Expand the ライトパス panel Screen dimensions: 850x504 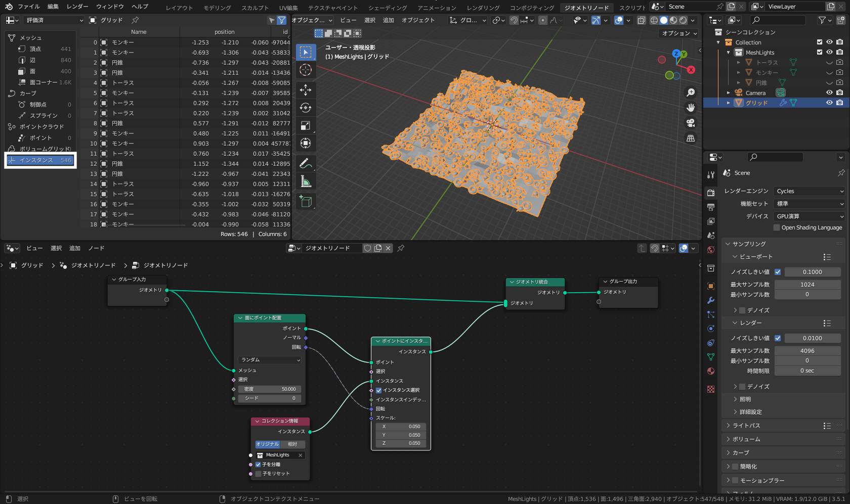tap(746, 426)
